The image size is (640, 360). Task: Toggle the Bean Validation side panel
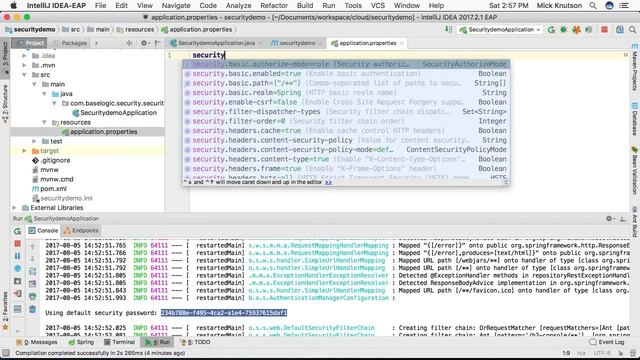click(635, 171)
